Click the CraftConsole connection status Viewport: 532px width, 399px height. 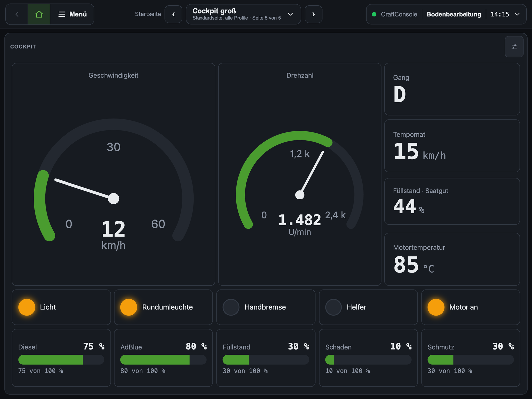click(394, 14)
